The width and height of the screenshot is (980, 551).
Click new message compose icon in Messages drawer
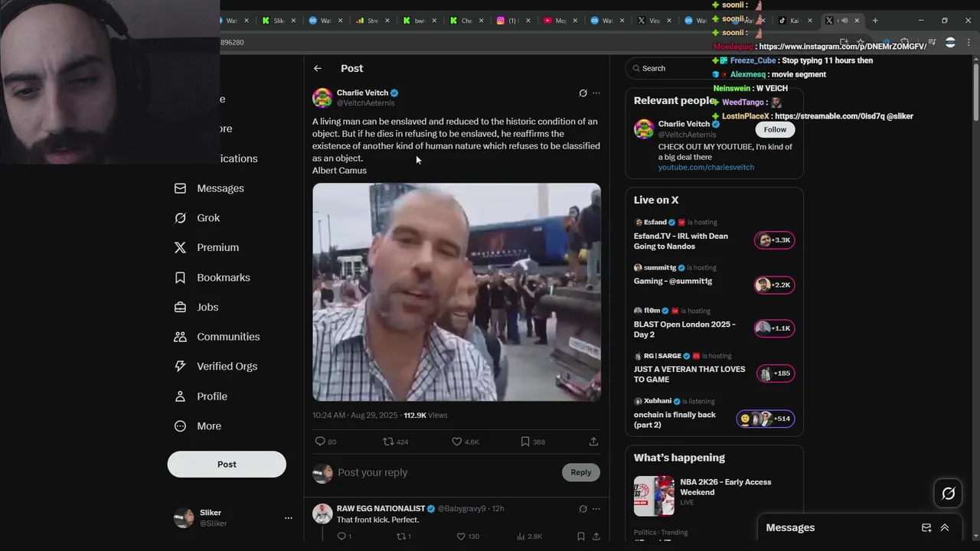(926, 527)
